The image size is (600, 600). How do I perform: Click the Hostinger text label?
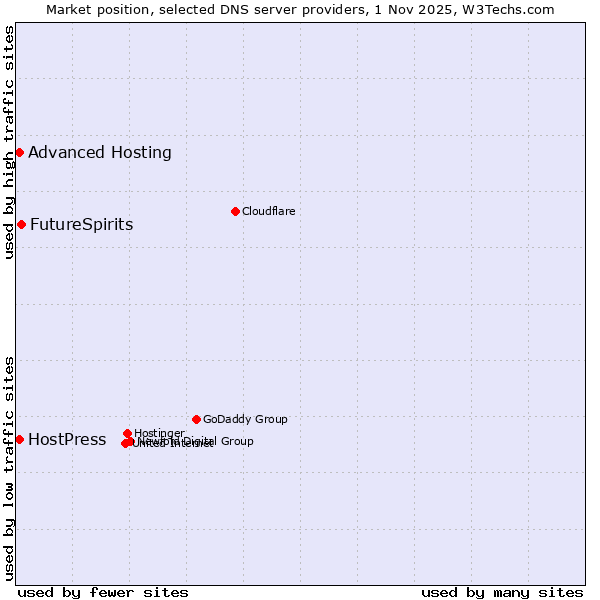click(159, 433)
